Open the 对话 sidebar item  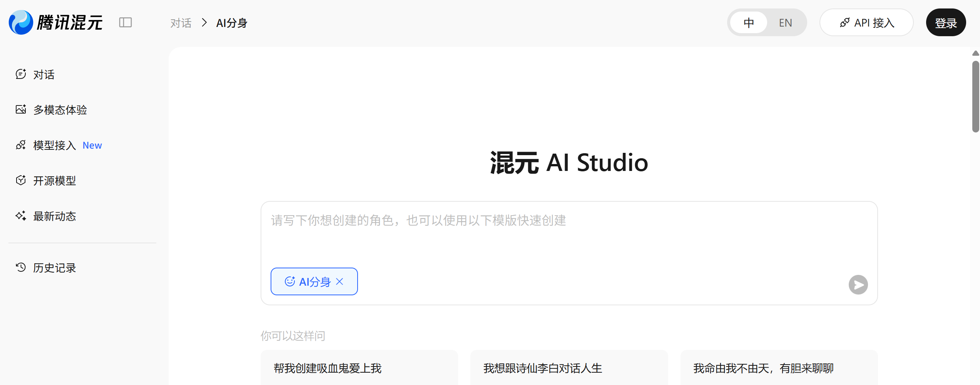click(x=82, y=74)
